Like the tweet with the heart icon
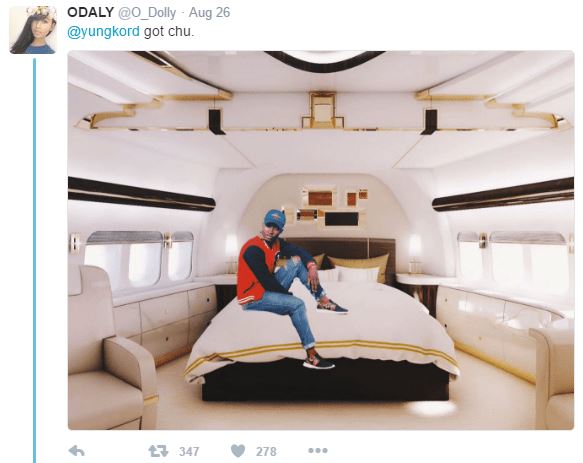 coord(238,451)
